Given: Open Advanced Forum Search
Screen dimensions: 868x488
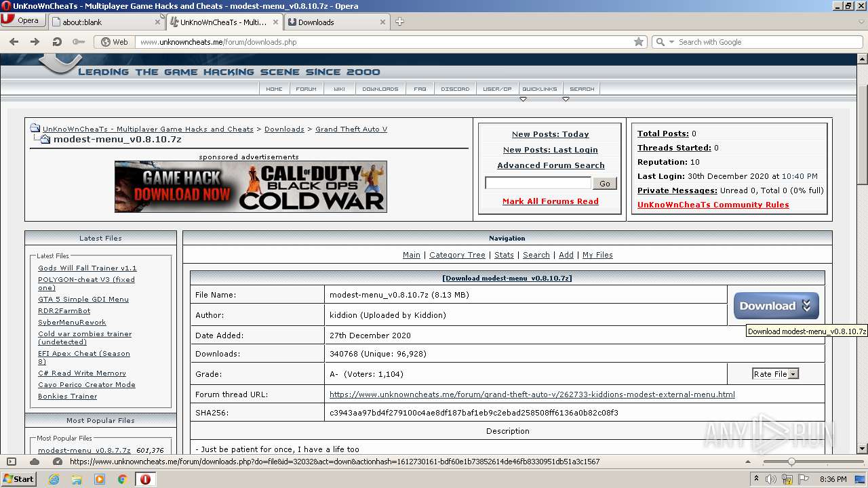Looking at the screenshot, I should pos(551,165).
